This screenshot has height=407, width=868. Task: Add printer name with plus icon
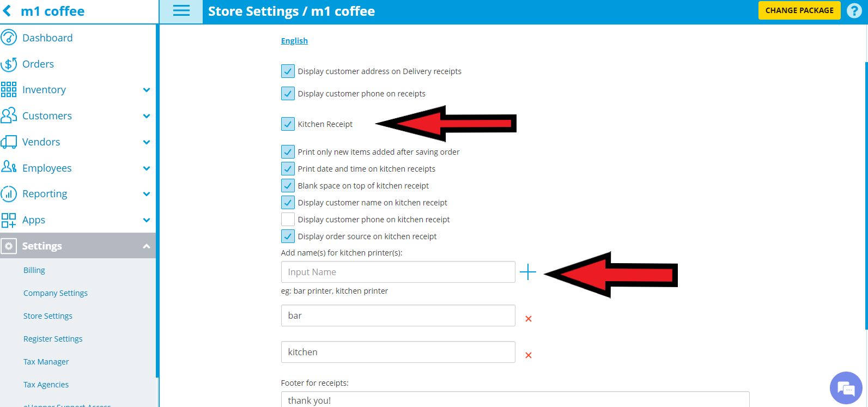(x=528, y=272)
